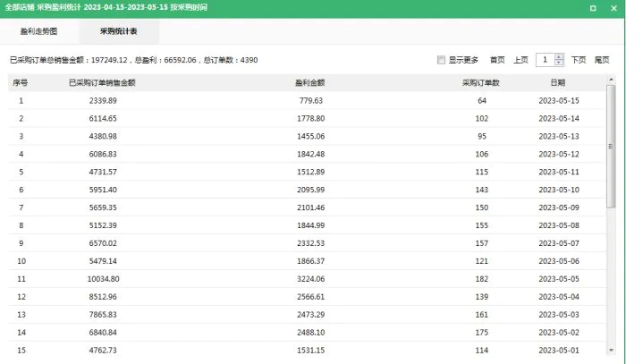Viewport: 626px width, 364px height.
Task: Jump to 尾页 last page
Action: pos(602,60)
